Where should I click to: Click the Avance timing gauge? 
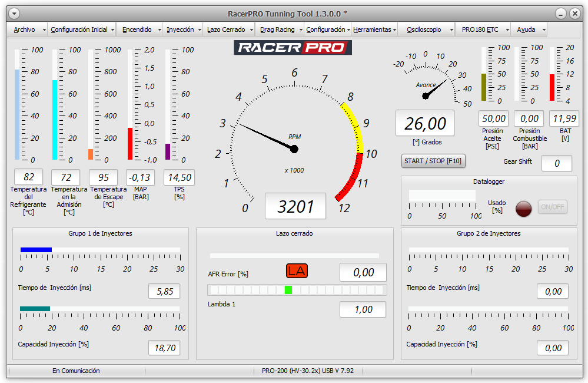click(431, 81)
